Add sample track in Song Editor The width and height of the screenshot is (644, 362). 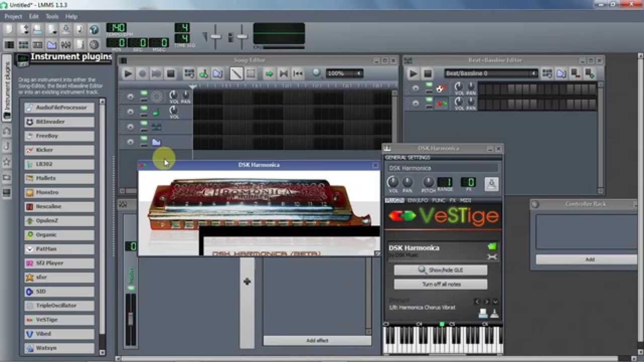203,74
